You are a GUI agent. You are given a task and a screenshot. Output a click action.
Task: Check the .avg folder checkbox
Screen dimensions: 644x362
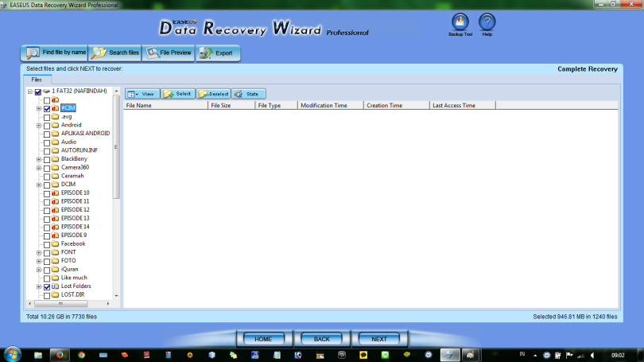[47, 117]
